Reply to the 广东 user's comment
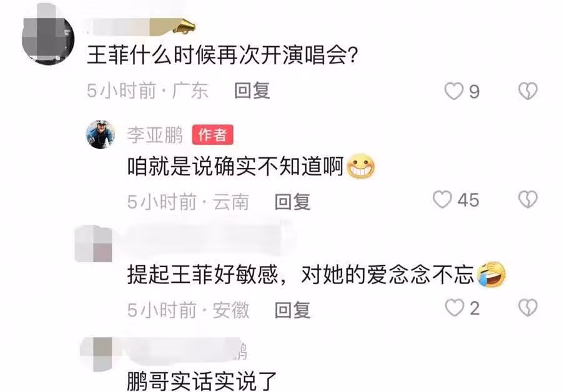The height and width of the screenshot is (392, 562). 252,91
